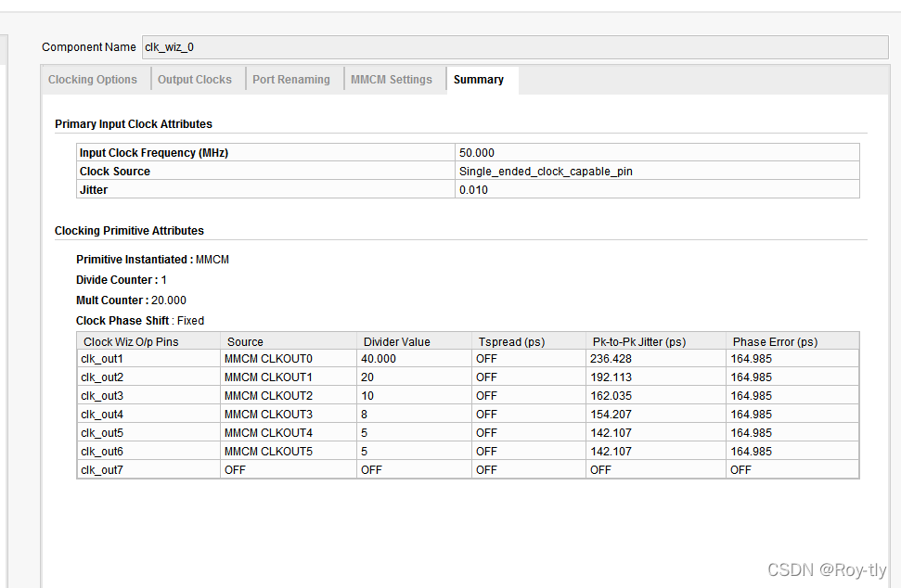Viewport: 901px width, 588px height.
Task: Click the MMCM CLKOUT5 source cell
Action: (x=289, y=451)
